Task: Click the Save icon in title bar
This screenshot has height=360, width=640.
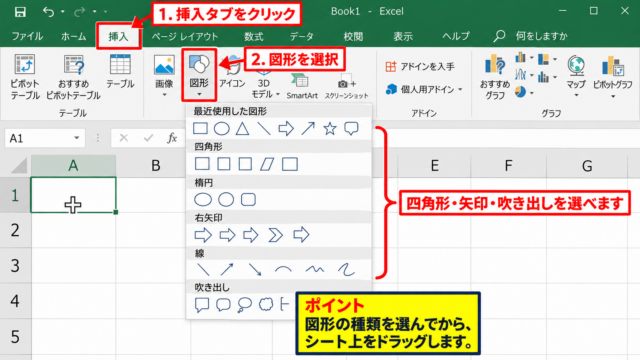Action: pos(20,12)
